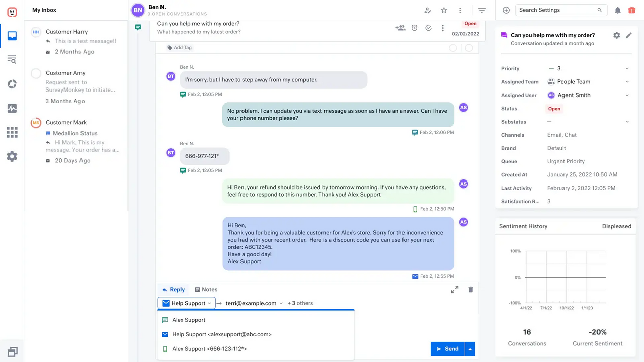Click the Search Settings field
The height and width of the screenshot is (362, 644).
click(x=558, y=10)
